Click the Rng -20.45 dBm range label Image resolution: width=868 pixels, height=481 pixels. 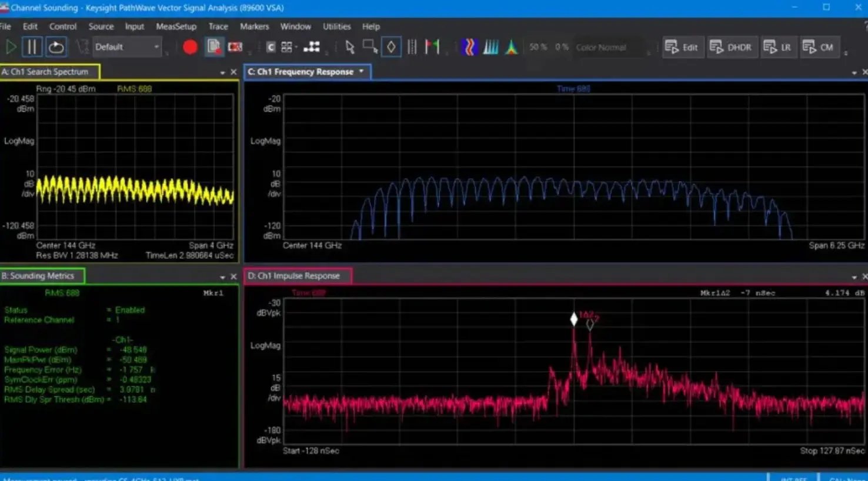(x=65, y=89)
